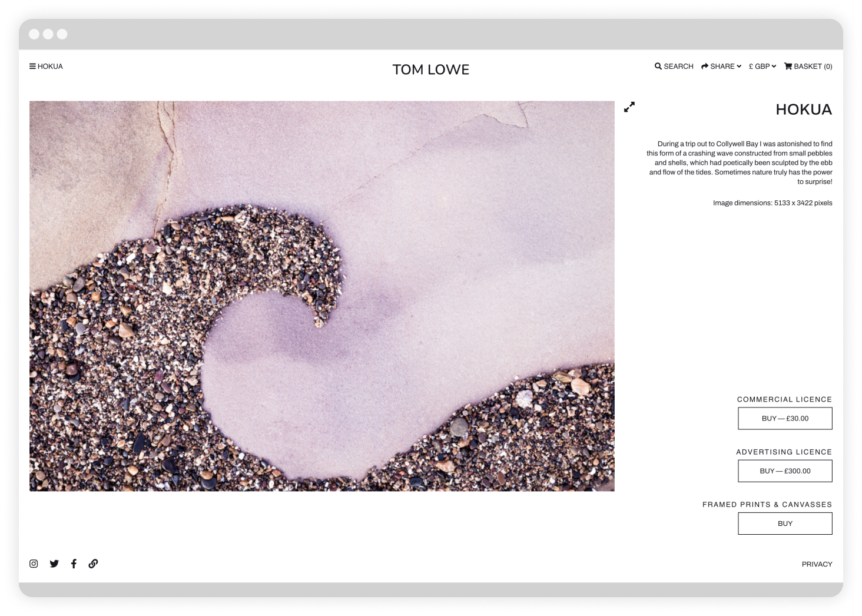Select the TOM LOWE site title

[x=430, y=69]
